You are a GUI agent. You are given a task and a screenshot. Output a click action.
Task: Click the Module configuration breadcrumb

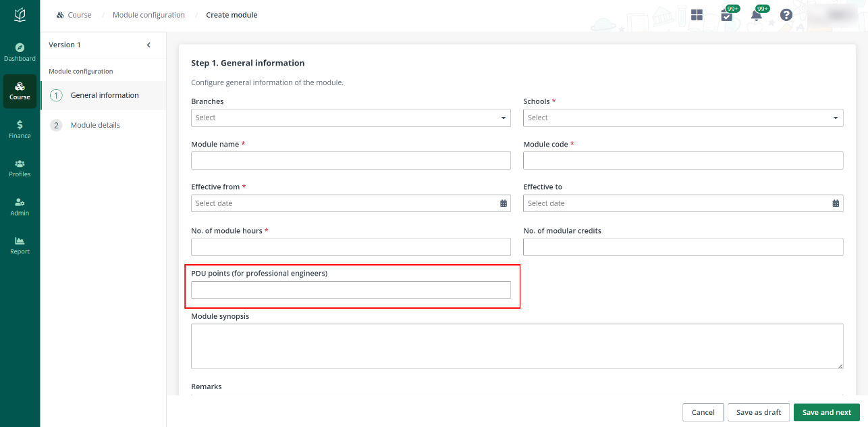148,15
